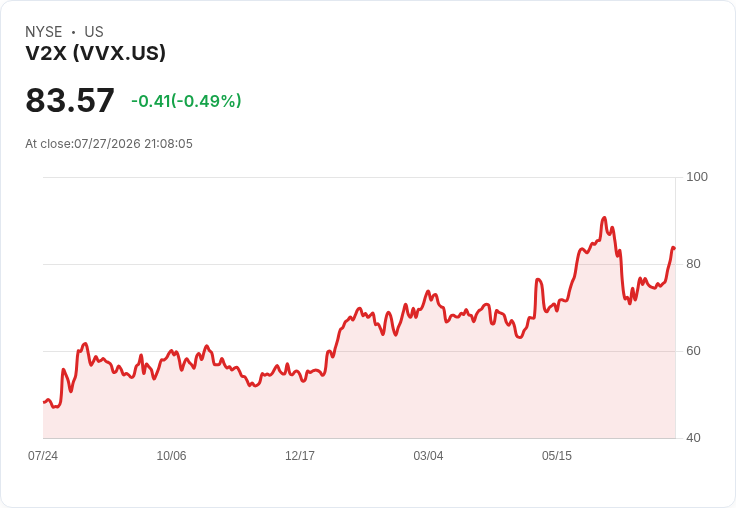The height and width of the screenshot is (508, 736).
Task: Click the 40 y-axis price label
Action: point(693,438)
